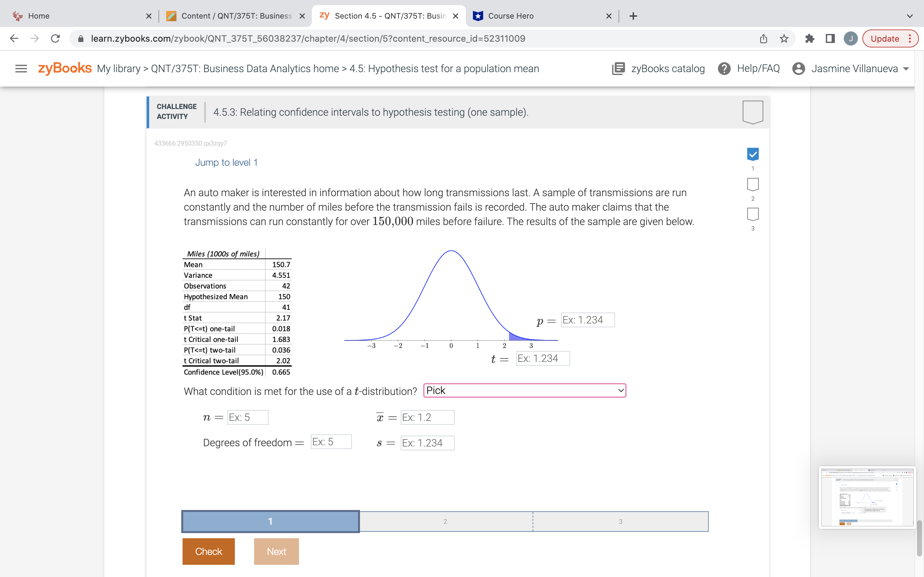Click the n input field
The height and width of the screenshot is (577, 924).
247,417
